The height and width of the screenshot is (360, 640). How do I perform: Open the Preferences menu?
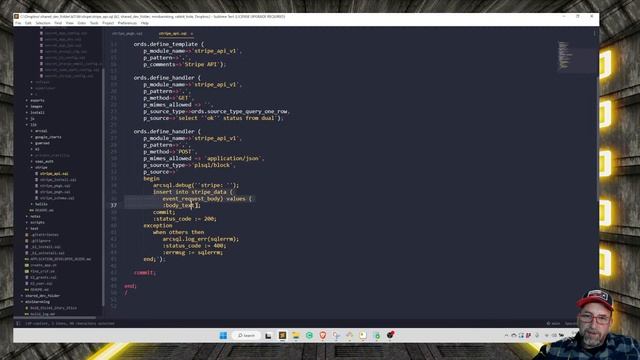point(127,23)
